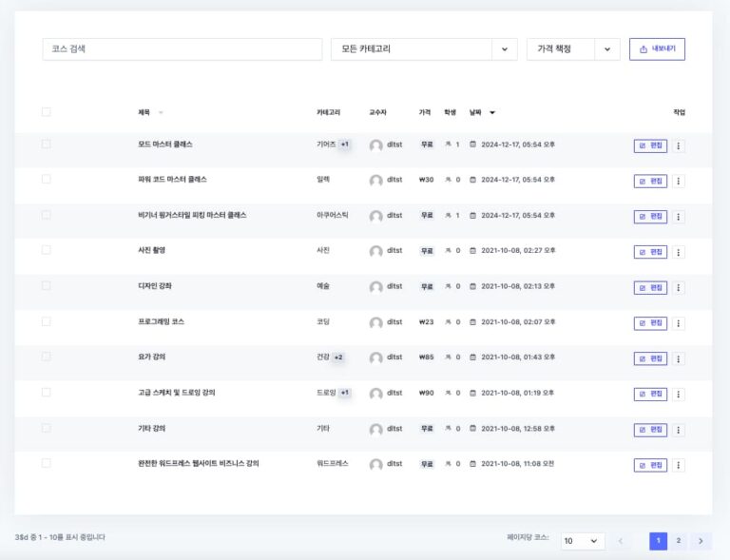Check the box for 모드 마스터 클래스
Viewport: 730px width, 560px height.
click(46, 145)
